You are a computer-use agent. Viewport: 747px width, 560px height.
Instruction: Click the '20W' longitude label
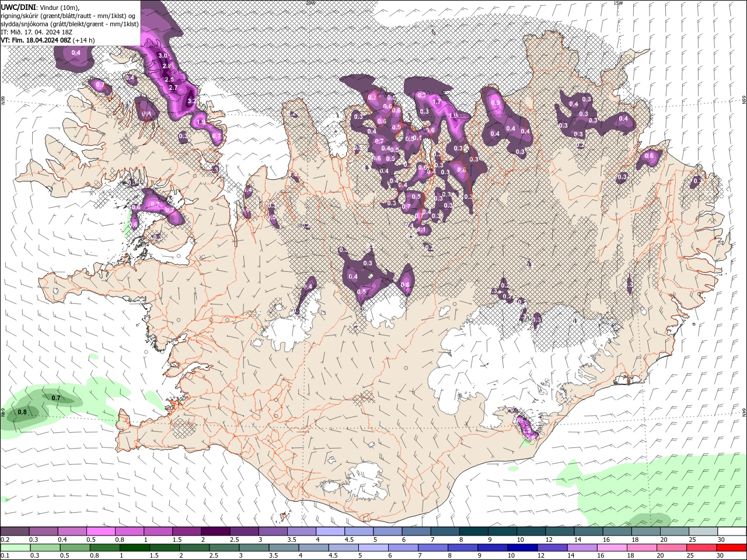[310, 3]
